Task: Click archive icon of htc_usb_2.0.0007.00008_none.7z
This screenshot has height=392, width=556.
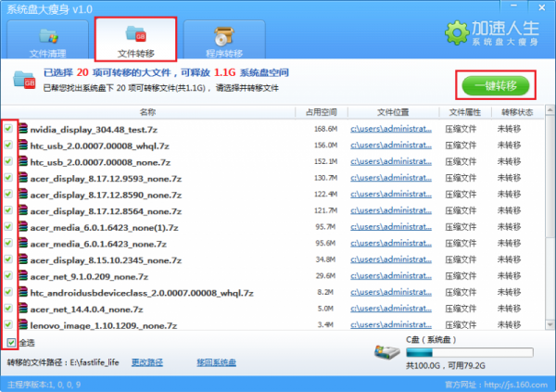Action: [x=23, y=161]
